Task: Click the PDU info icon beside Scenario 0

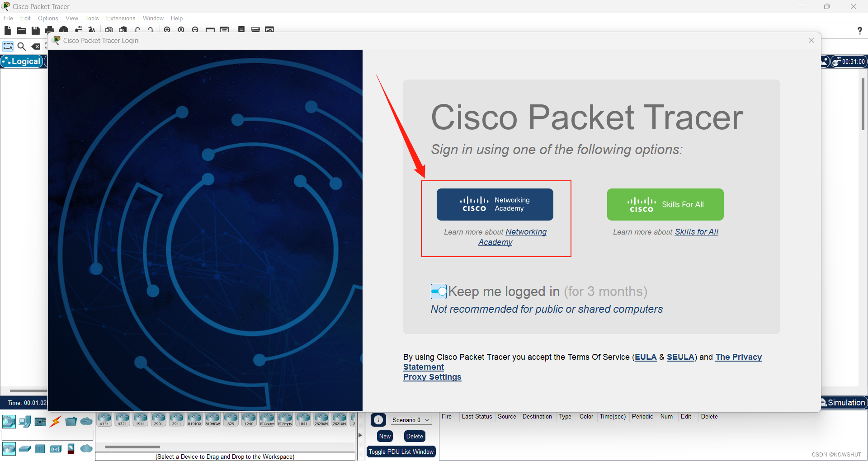Action: (378, 420)
